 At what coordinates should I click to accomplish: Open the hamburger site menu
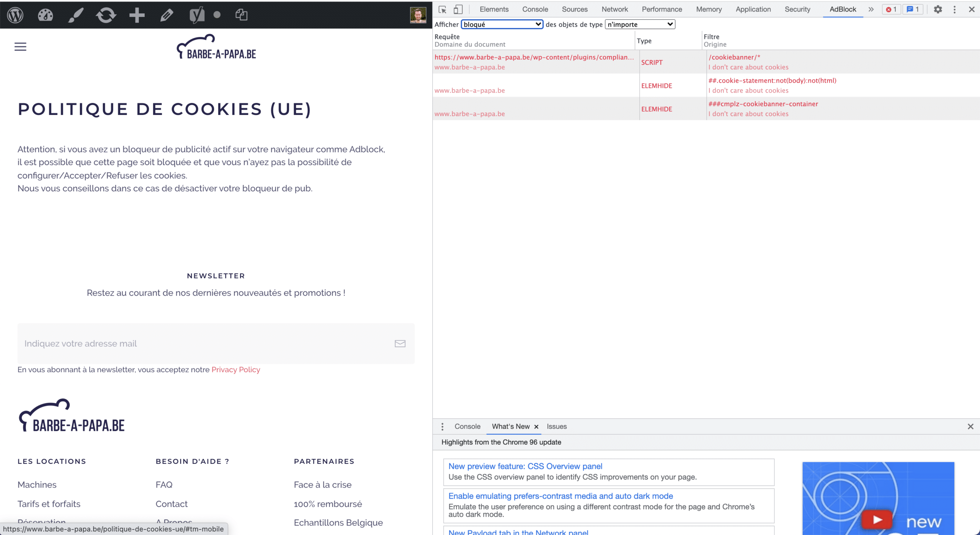[x=20, y=47]
